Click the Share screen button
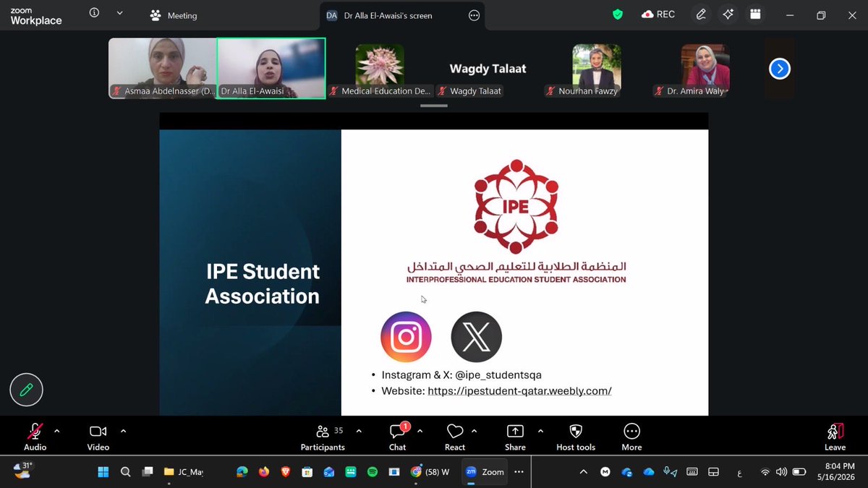The width and height of the screenshot is (868, 488). tap(515, 437)
